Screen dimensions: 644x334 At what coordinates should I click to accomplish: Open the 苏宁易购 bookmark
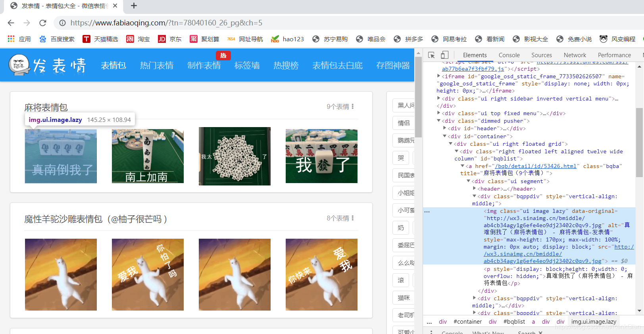(330, 39)
